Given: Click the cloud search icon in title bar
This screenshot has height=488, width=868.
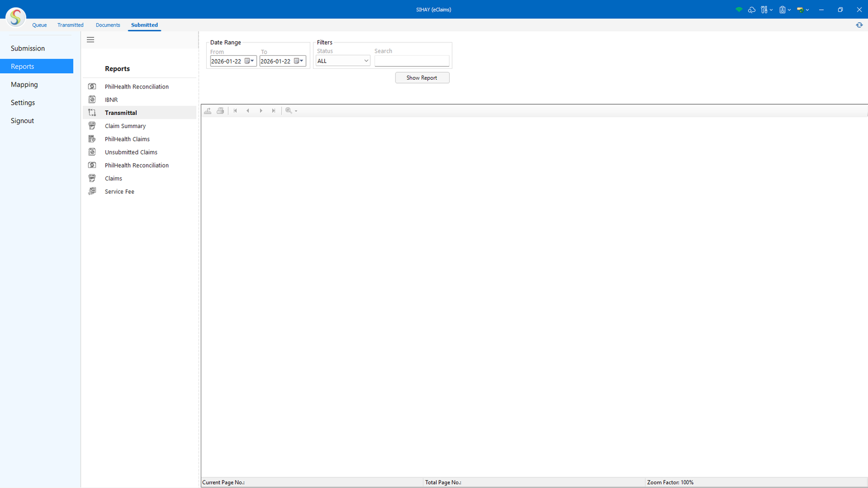Looking at the screenshot, I should coord(751,10).
